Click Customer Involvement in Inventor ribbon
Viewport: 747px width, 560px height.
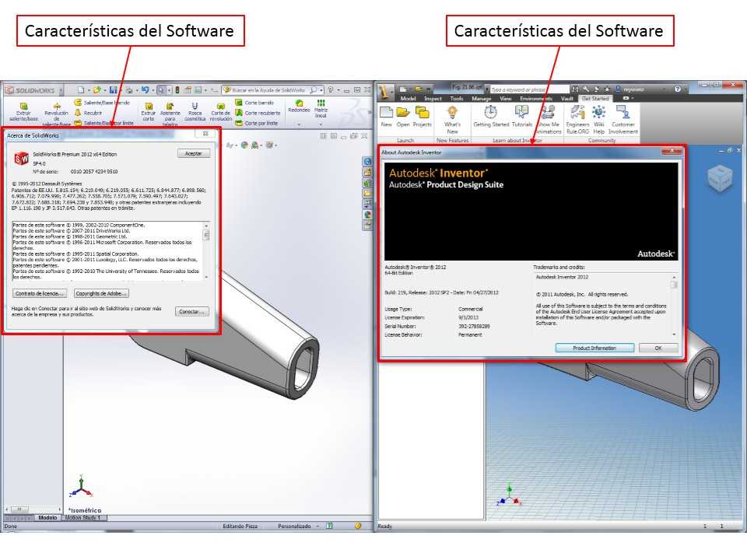click(623, 120)
